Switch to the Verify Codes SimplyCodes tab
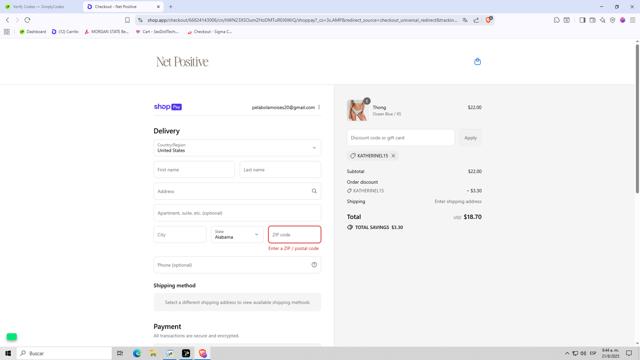 pos(39,7)
